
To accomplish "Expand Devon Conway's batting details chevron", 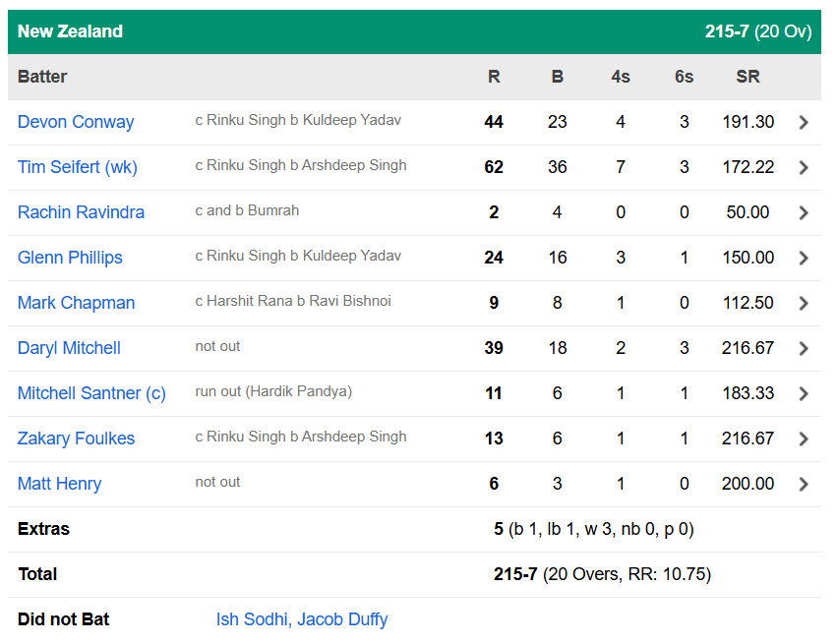I will (804, 122).
